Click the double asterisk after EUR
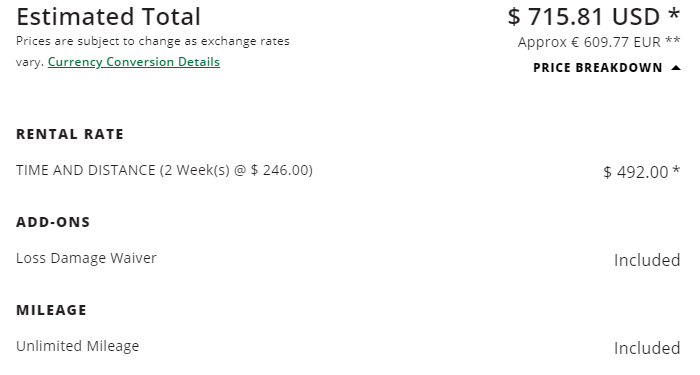The image size is (700, 375). click(x=673, y=41)
